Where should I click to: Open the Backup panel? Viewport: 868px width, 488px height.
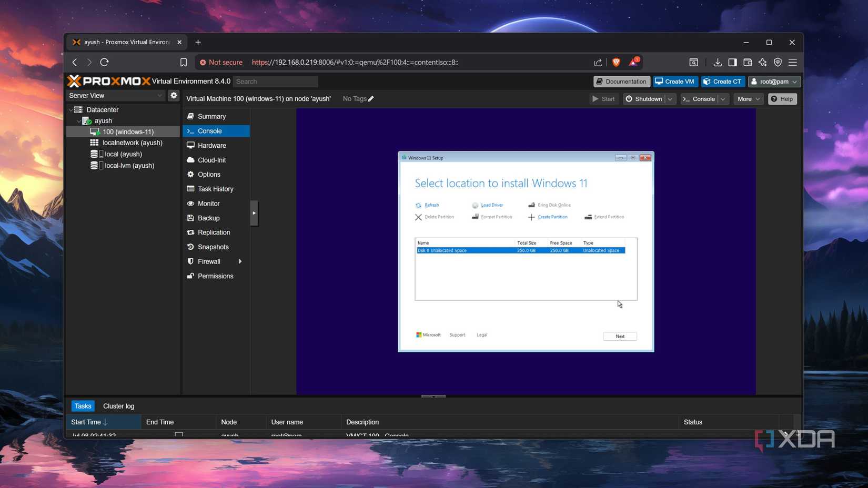point(208,218)
